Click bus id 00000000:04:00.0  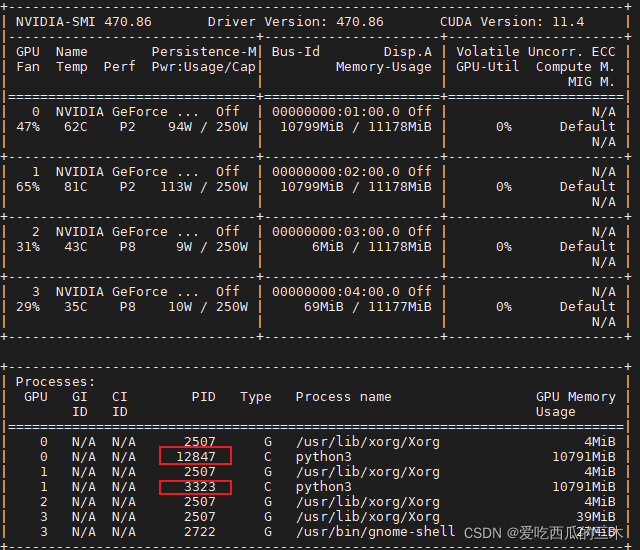tap(336, 292)
